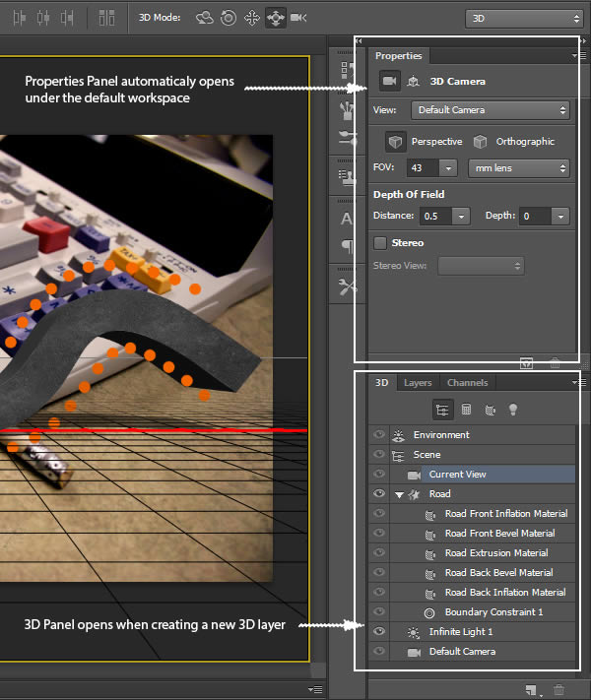This screenshot has height=700, width=591.
Task: Open the mm lens units dropdown
Action: point(519,168)
